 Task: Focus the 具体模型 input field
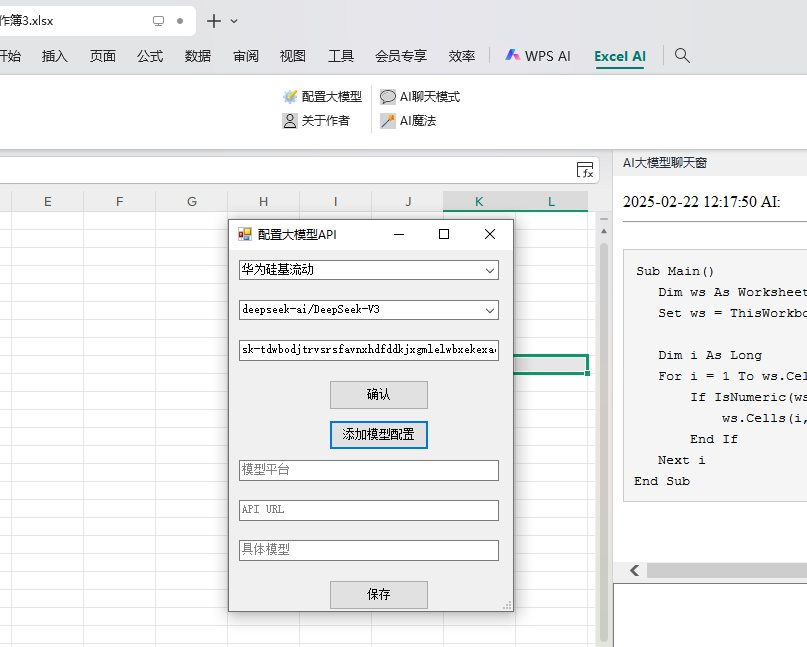point(369,550)
